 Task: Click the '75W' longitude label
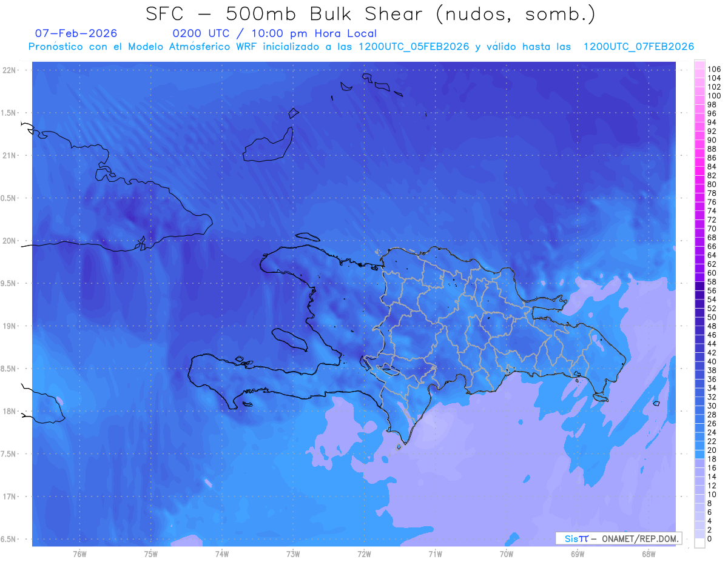[150, 554]
